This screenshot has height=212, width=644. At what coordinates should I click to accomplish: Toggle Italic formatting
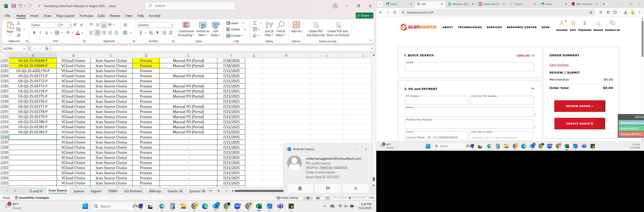coord(40,33)
